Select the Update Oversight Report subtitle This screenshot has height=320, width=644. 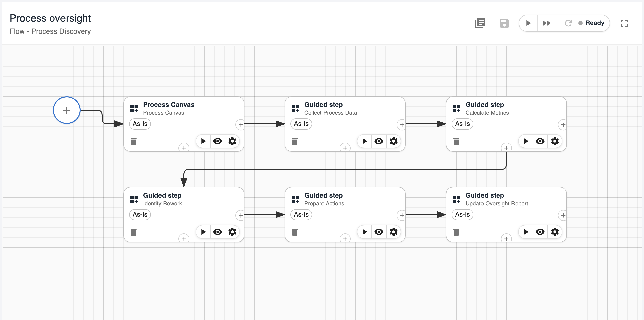pos(497,204)
